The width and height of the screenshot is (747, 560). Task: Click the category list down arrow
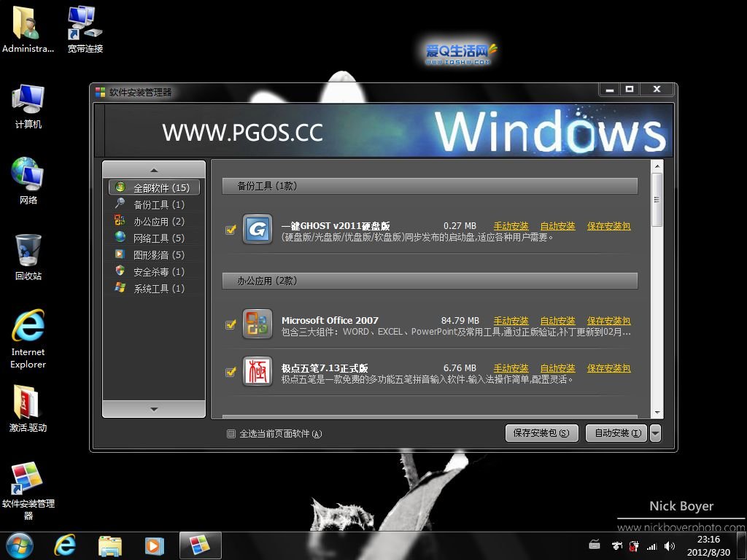coord(154,409)
